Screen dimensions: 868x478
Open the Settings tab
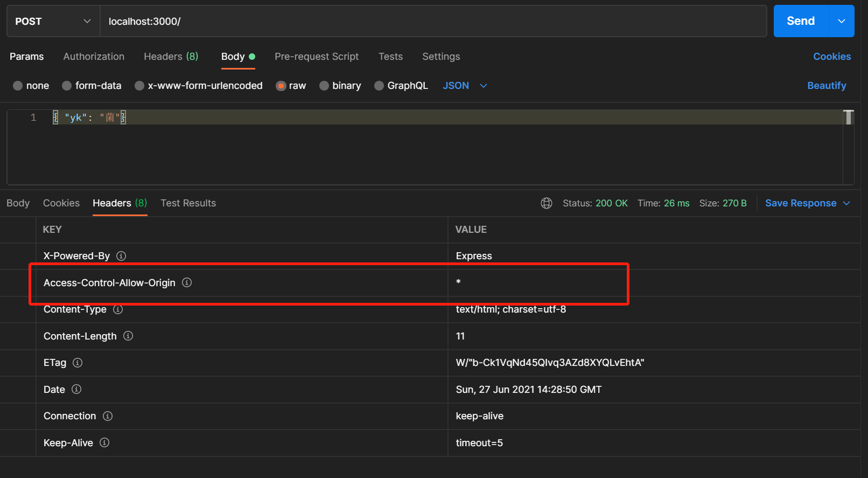tap(441, 57)
